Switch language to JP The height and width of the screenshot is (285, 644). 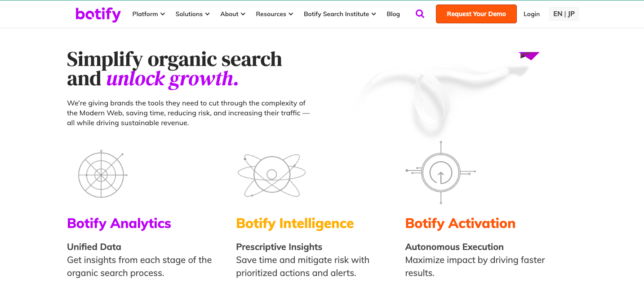[571, 14]
